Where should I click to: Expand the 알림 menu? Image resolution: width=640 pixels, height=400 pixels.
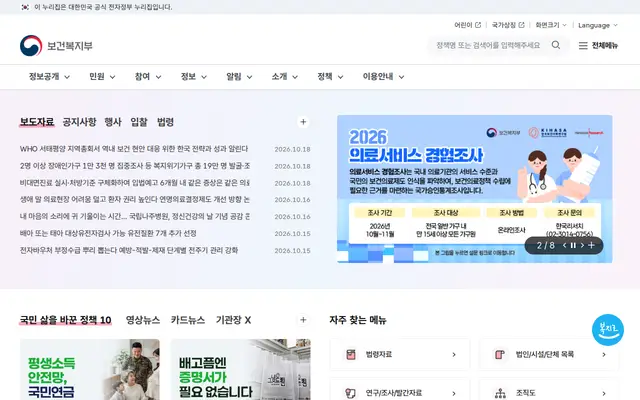[x=239, y=77]
